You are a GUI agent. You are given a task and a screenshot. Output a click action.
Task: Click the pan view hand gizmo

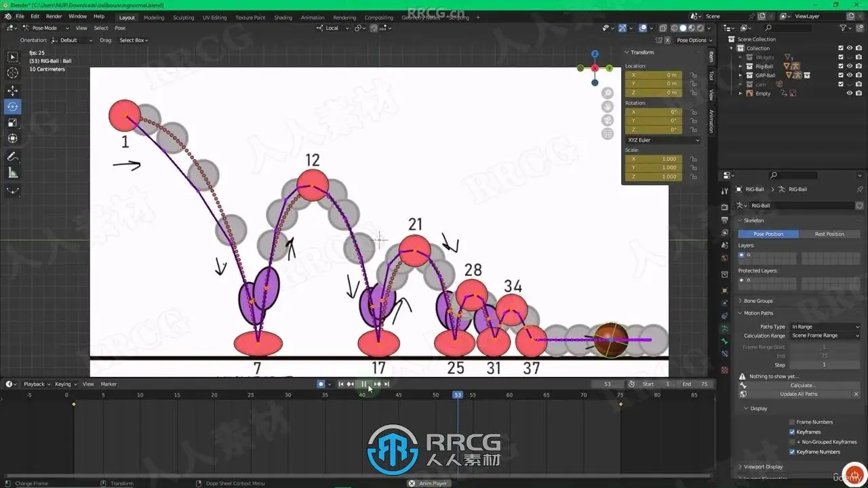pyautogui.click(x=608, y=106)
